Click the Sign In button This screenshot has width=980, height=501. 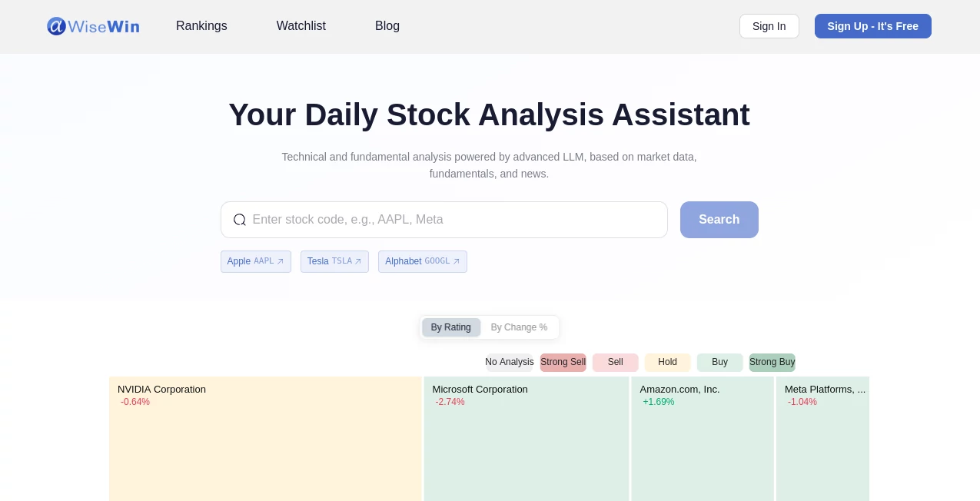769,26
